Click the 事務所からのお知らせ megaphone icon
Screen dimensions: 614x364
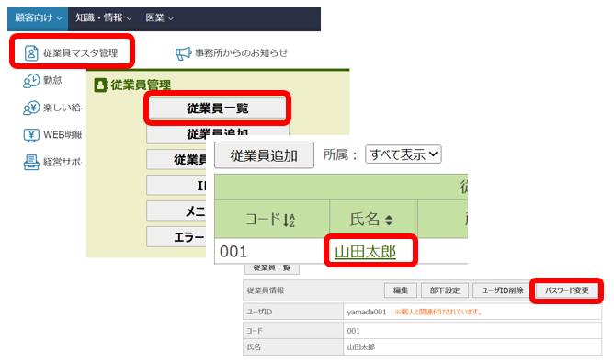pyautogui.click(x=183, y=53)
